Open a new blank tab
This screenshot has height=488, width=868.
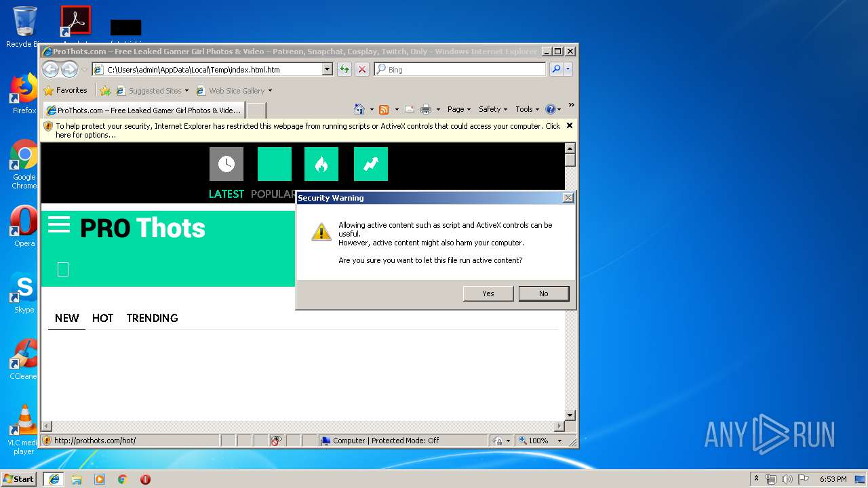[x=256, y=110]
